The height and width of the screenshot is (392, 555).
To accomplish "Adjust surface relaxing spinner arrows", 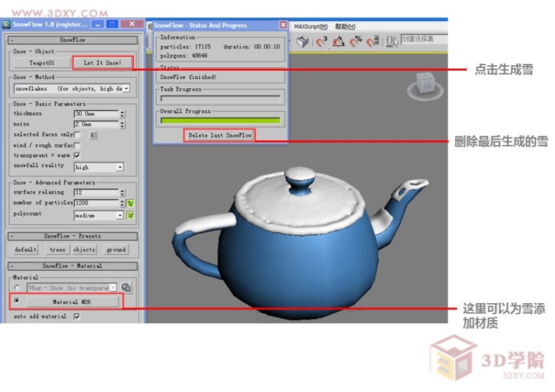I will point(122,193).
